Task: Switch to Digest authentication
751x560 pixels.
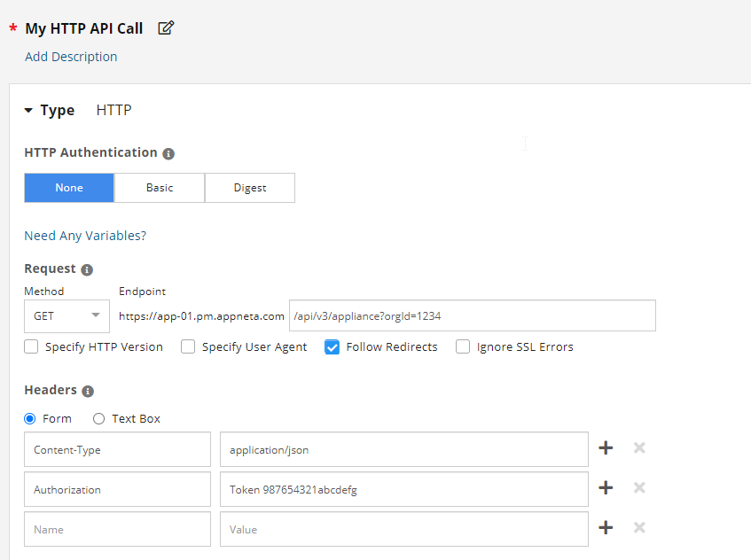Action: click(250, 188)
